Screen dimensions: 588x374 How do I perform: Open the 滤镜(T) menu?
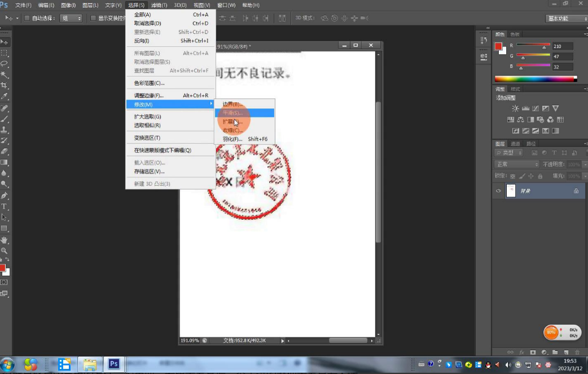[159, 5]
